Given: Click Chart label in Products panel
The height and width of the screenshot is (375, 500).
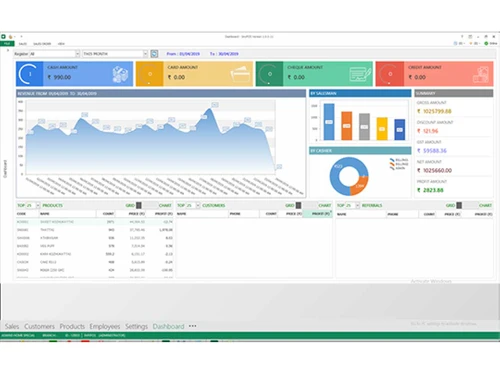Looking at the screenshot, I should click(165, 205).
